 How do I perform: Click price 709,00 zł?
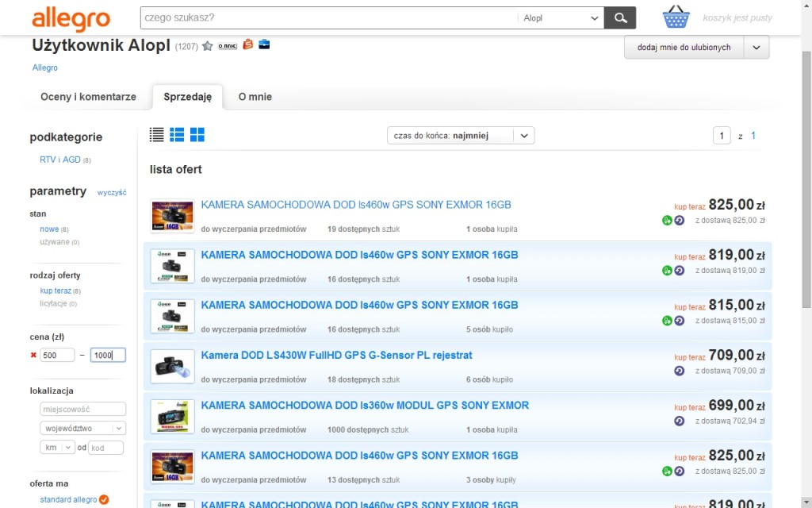(x=737, y=355)
